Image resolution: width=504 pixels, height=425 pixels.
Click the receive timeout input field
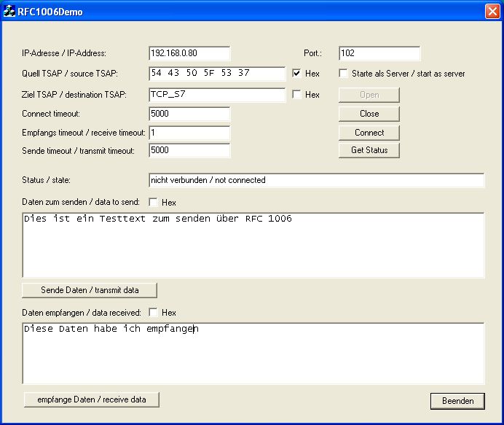pyautogui.click(x=189, y=133)
